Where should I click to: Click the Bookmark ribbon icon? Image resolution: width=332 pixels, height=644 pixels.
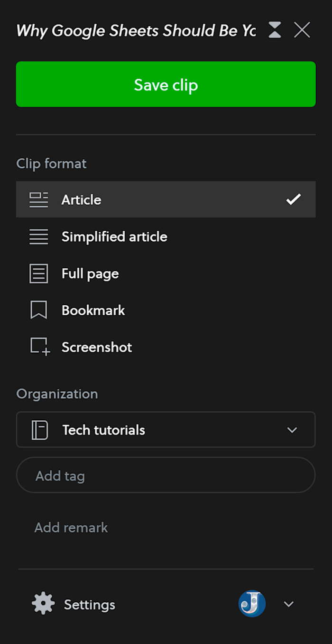[x=39, y=310]
